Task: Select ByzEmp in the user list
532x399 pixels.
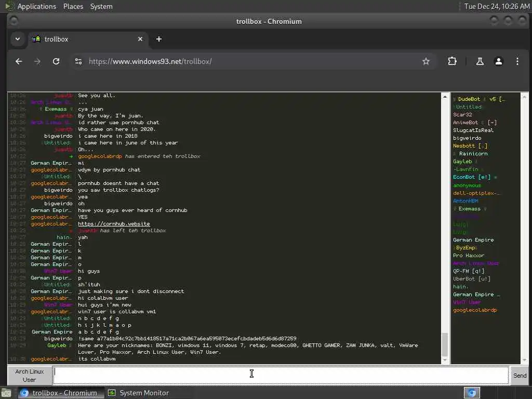Action: click(x=465, y=248)
